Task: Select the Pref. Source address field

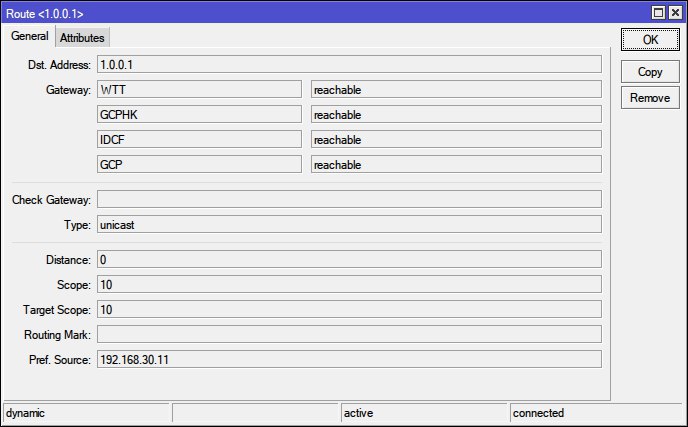Action: coord(348,359)
